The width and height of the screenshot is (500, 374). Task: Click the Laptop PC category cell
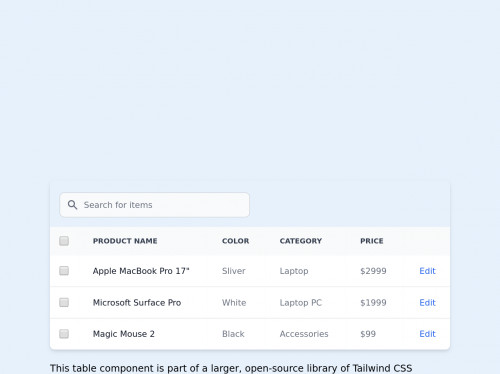coord(301,303)
